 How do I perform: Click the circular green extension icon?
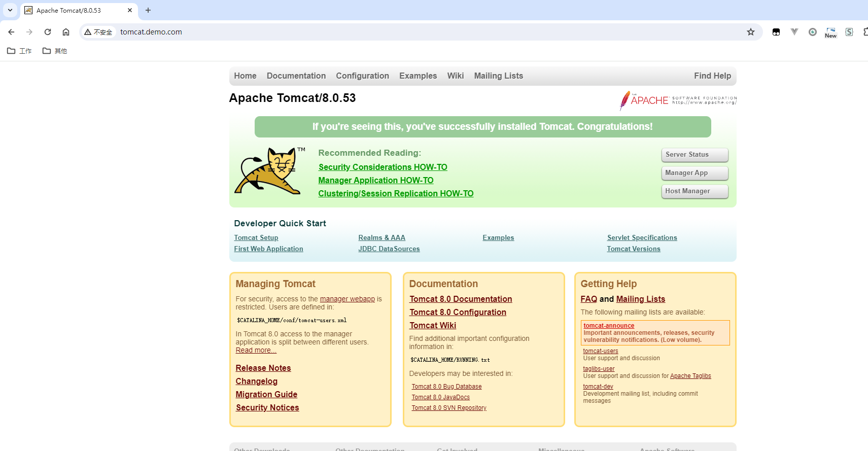click(x=813, y=32)
